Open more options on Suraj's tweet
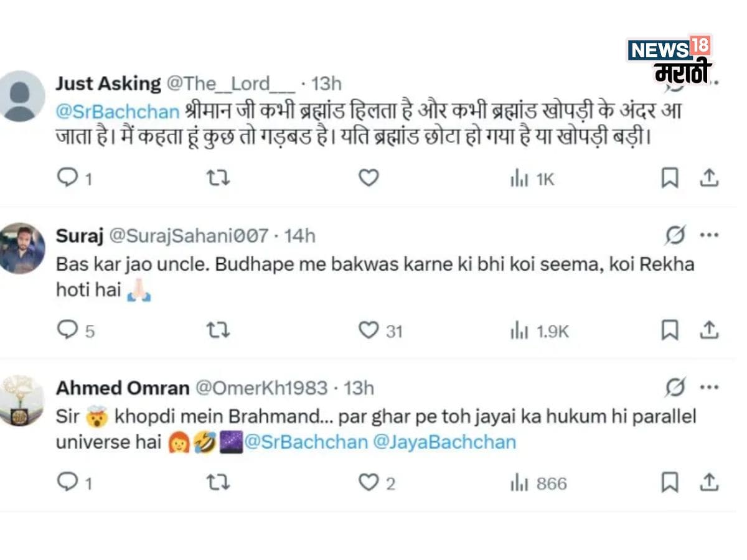 (709, 236)
